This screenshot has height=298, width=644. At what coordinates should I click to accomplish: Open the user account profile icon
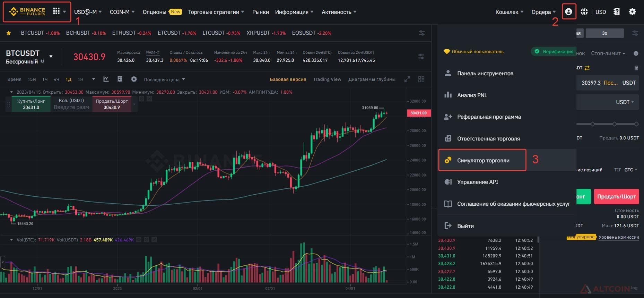568,11
